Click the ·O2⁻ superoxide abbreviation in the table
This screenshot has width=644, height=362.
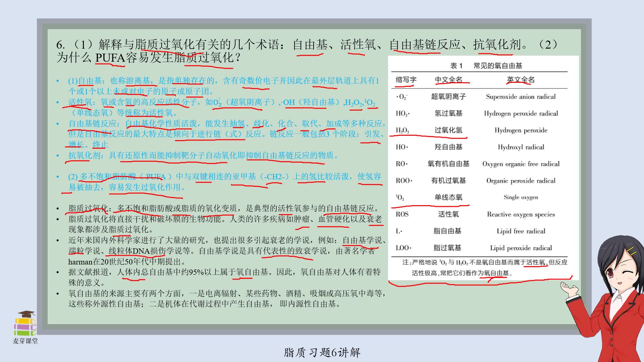point(402,97)
